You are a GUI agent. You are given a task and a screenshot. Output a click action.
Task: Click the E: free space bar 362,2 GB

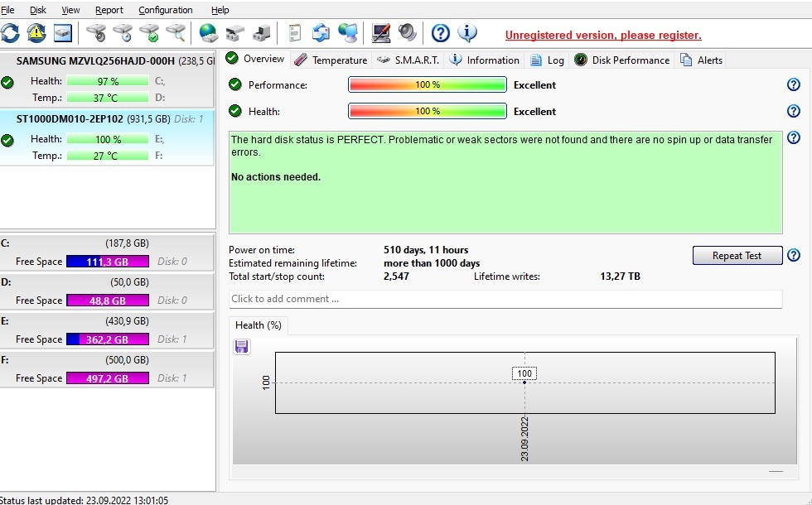[x=108, y=339]
